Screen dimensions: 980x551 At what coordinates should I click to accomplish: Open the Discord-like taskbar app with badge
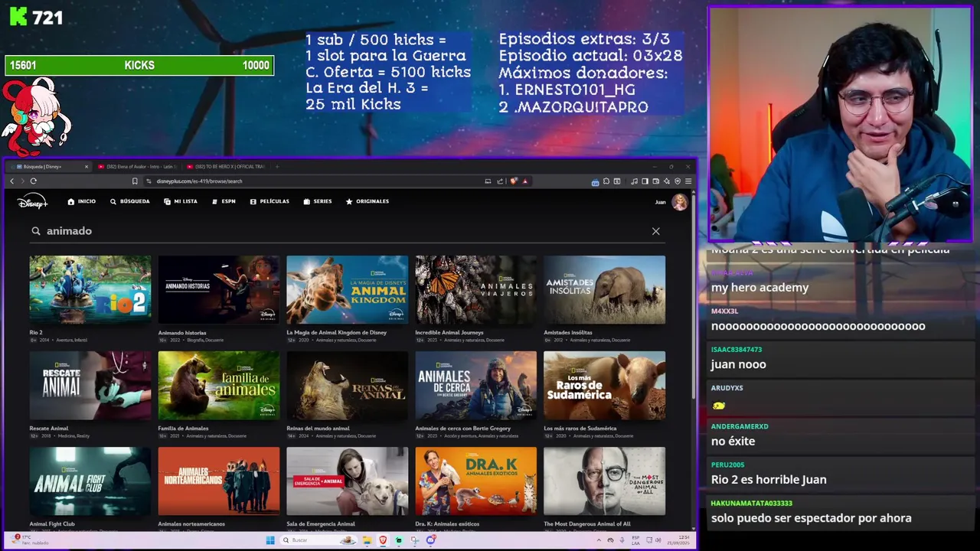coord(430,540)
